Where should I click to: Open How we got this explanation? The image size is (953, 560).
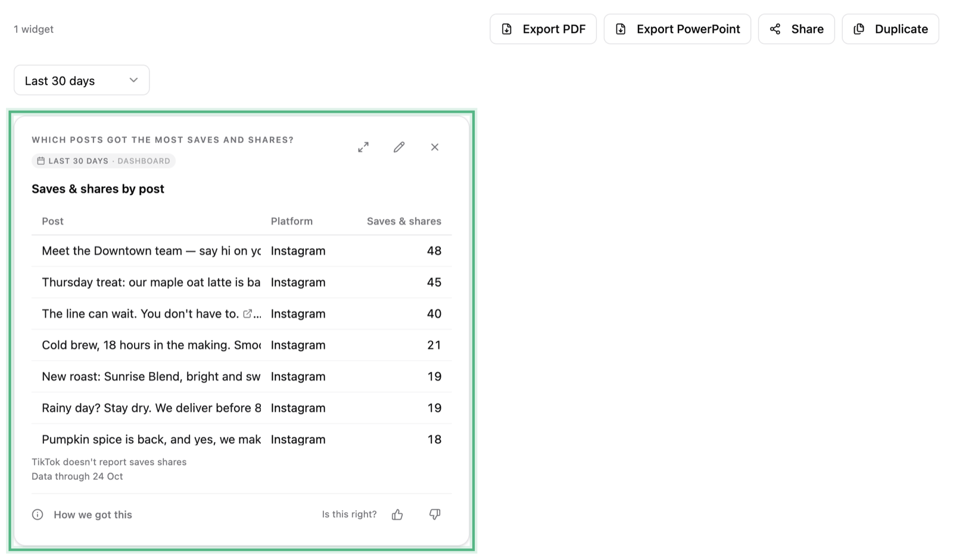coord(93,515)
